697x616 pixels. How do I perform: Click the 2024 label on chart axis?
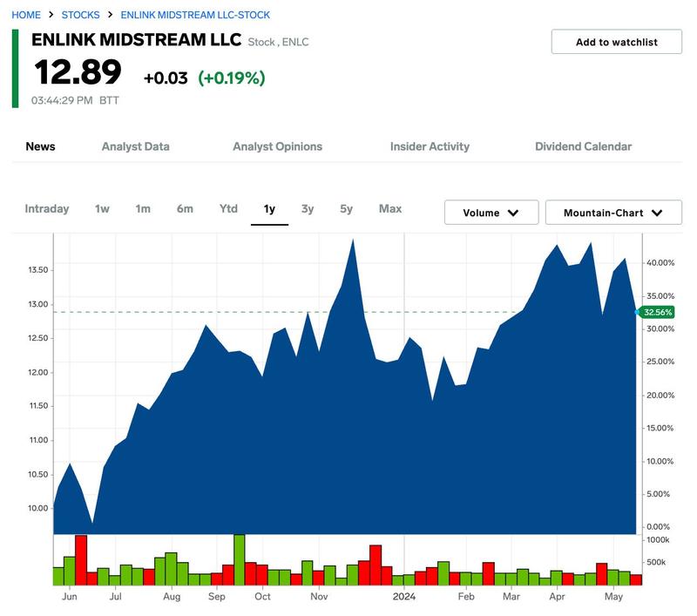(x=403, y=597)
